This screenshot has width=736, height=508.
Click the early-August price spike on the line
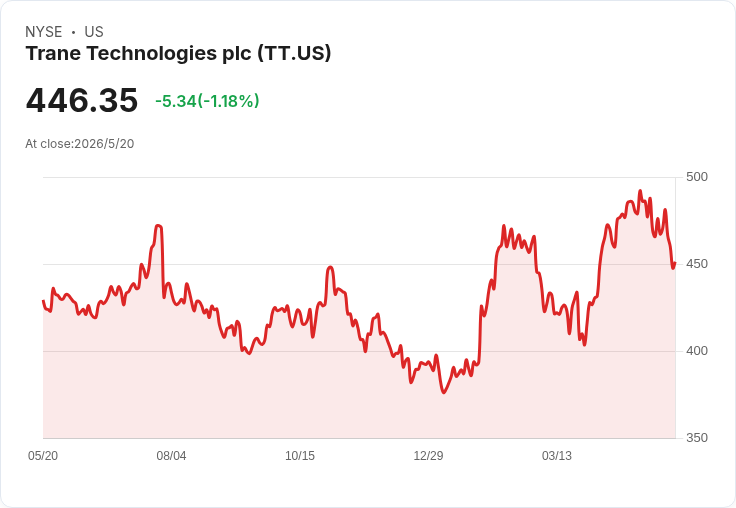point(158,226)
